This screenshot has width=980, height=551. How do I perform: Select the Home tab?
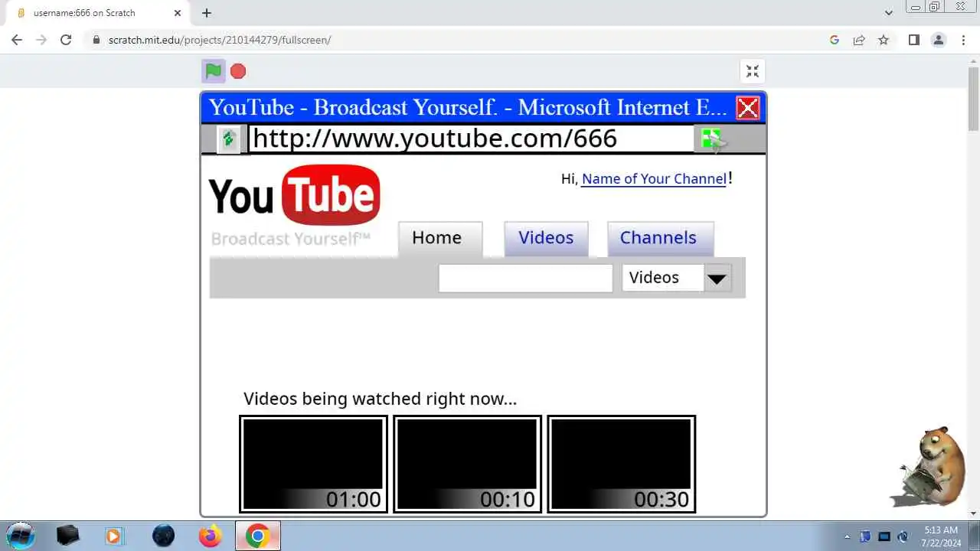point(440,239)
